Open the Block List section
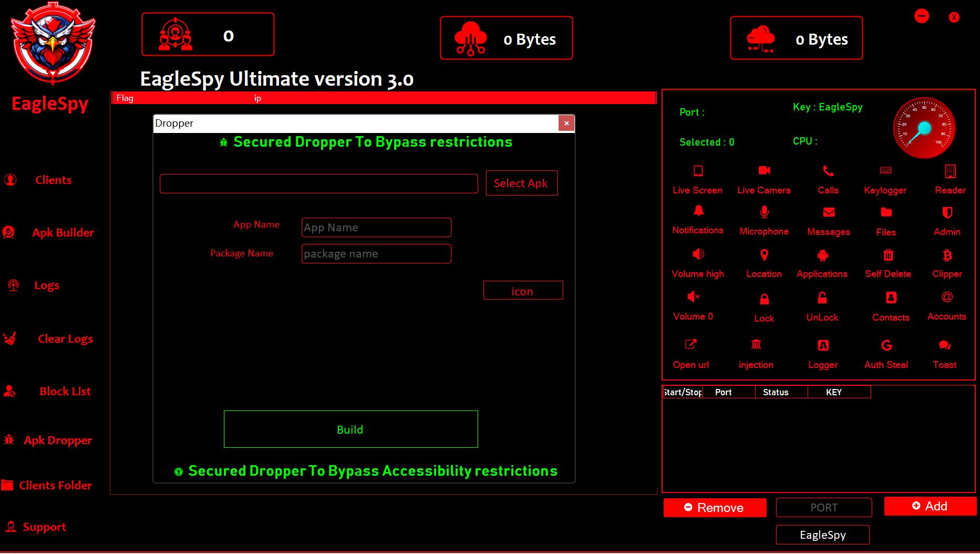The width and height of the screenshot is (980, 554). (65, 391)
